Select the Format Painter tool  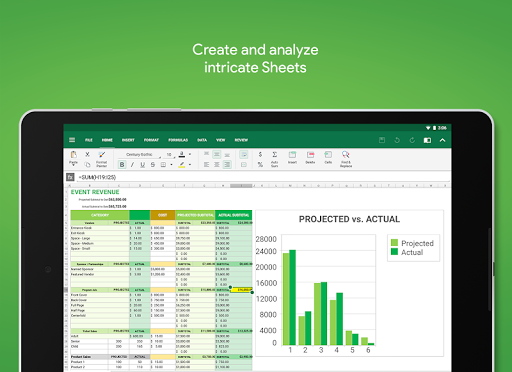pos(101,159)
